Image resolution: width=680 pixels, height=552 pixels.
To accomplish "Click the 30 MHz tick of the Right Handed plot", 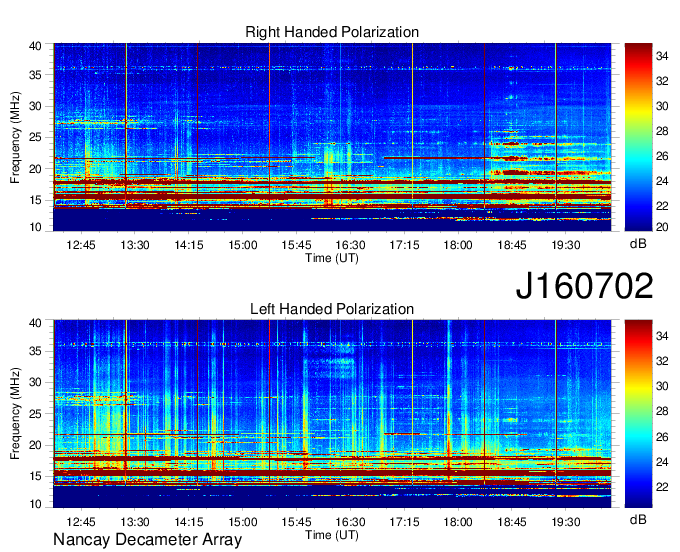I will tap(35, 106).
